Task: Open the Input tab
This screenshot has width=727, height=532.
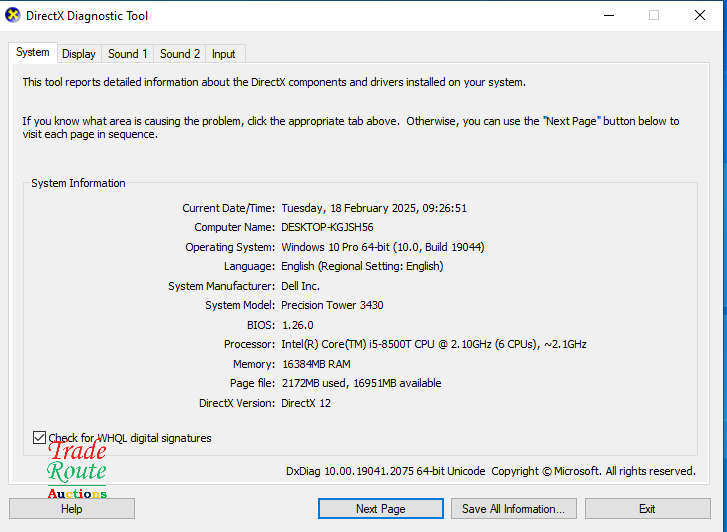Action: pos(223,54)
